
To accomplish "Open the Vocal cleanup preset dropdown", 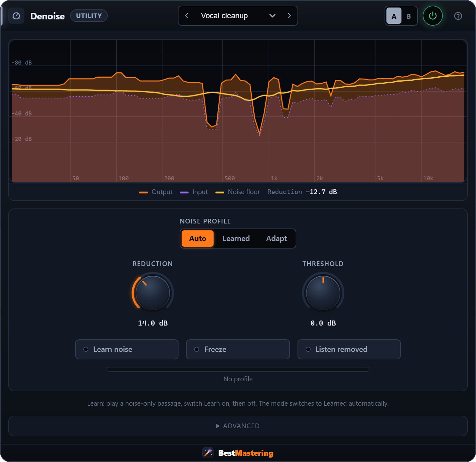I will click(238, 16).
